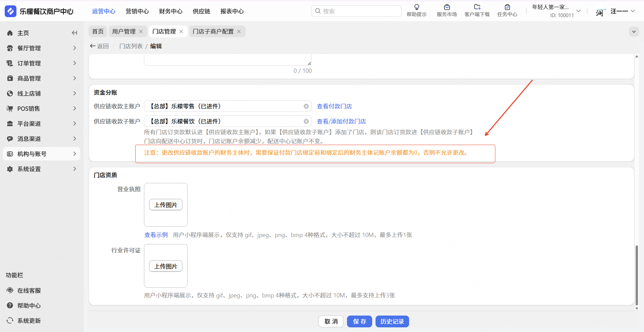Open the 任务中心 icon
Screen dimensions: 644x332
click(x=507, y=7)
